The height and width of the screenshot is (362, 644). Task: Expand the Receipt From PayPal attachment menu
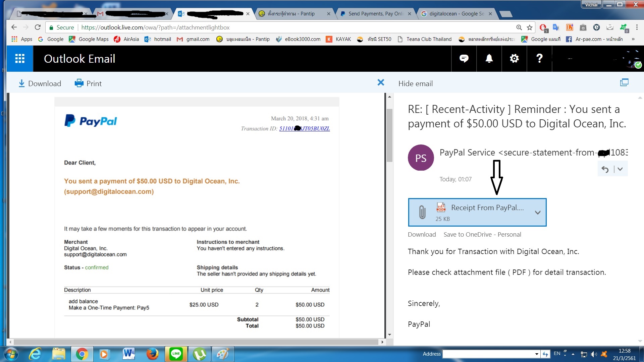tap(538, 213)
